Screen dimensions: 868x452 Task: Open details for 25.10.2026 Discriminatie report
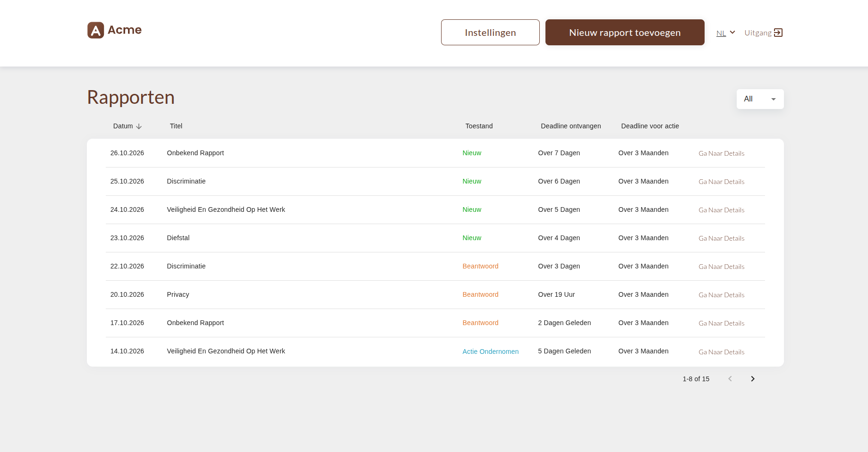[722, 182]
